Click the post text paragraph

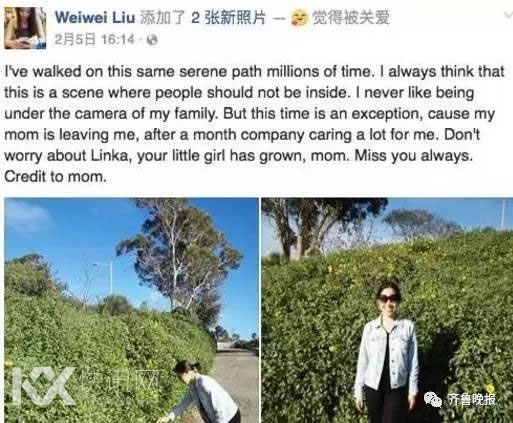pyautogui.click(x=254, y=124)
